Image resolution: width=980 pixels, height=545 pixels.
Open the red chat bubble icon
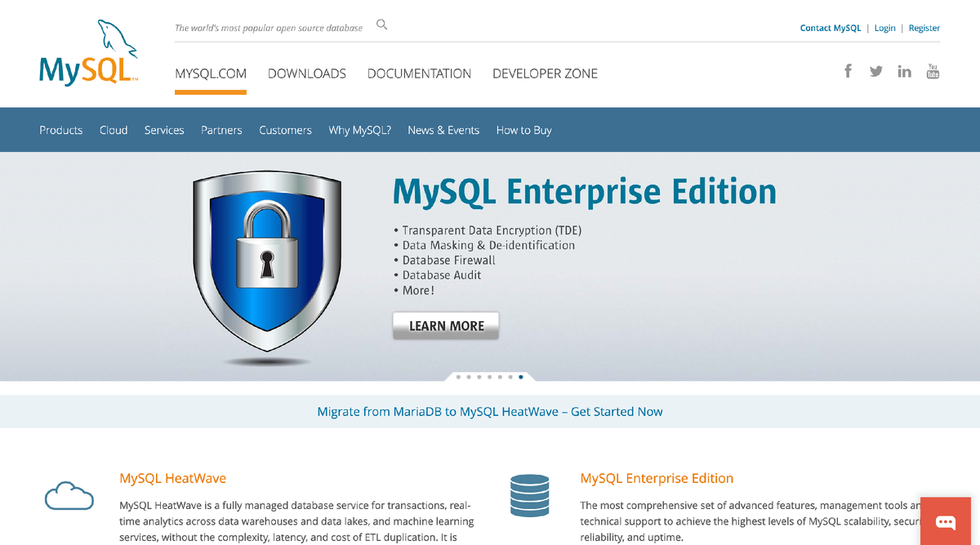coord(945,521)
